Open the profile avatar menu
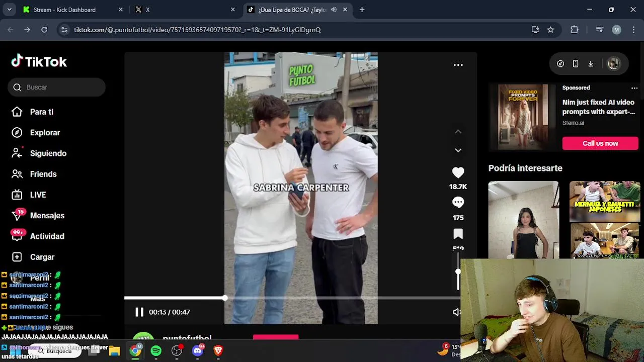644x362 pixels. point(613,64)
